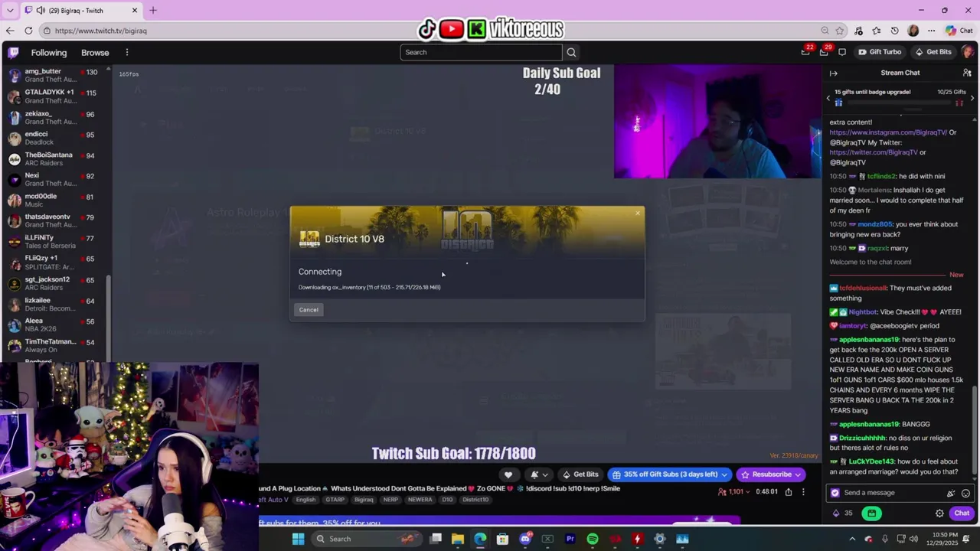Click the District10 stream tag
The width and height of the screenshot is (980, 551).
pos(475,500)
